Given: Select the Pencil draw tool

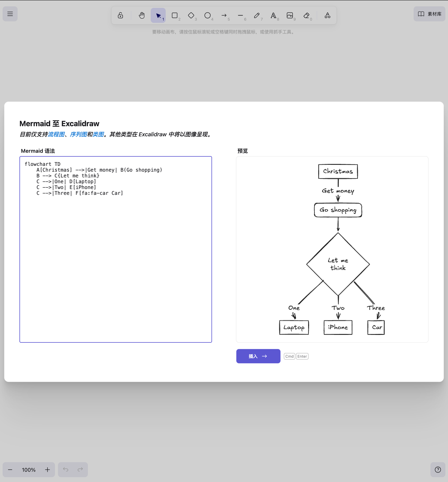Looking at the screenshot, I should tap(257, 16).
